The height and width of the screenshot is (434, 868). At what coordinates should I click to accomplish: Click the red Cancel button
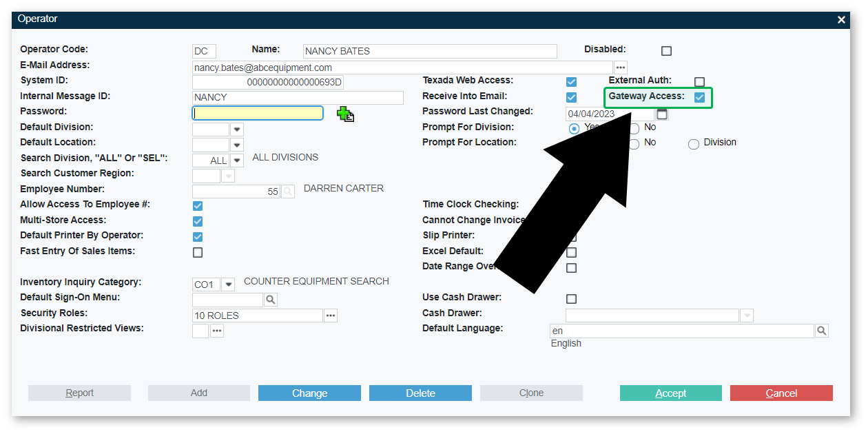tap(781, 393)
